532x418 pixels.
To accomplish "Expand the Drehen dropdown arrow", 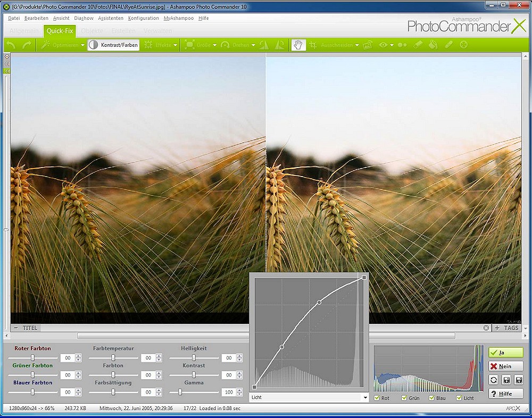I will click(253, 45).
